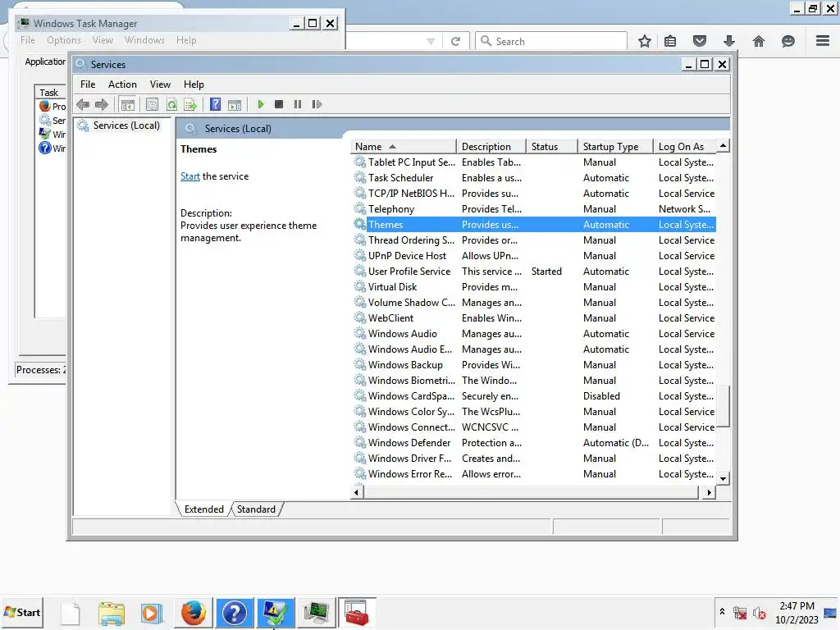Select the Windows Audio Endpoint Builder service
840x630 pixels.
534,349
